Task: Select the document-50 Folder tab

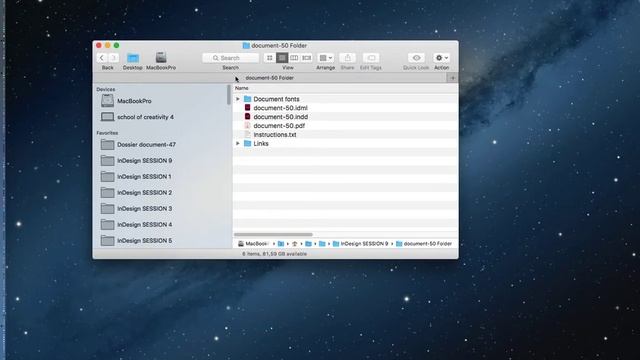Action: [269, 78]
